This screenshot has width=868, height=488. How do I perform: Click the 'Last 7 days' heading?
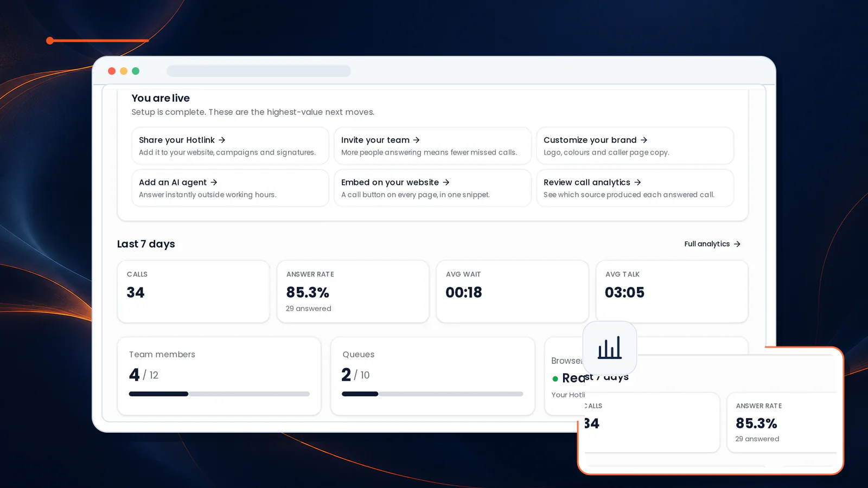pyautogui.click(x=146, y=244)
